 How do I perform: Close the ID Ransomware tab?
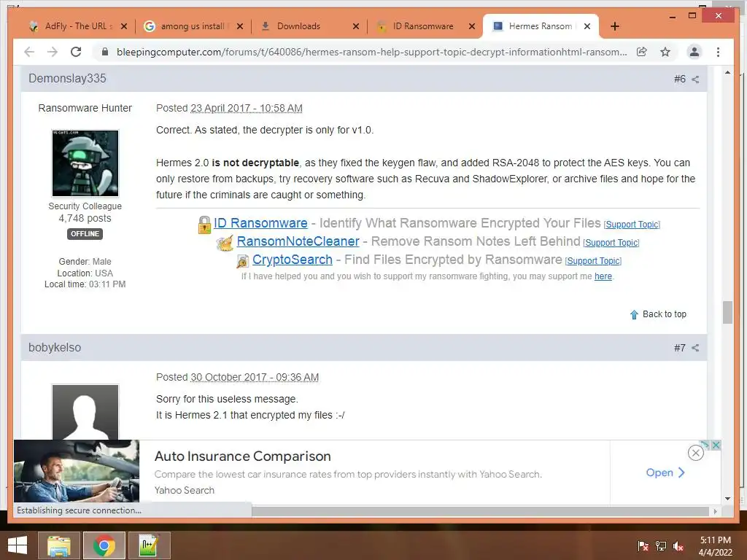tap(472, 26)
